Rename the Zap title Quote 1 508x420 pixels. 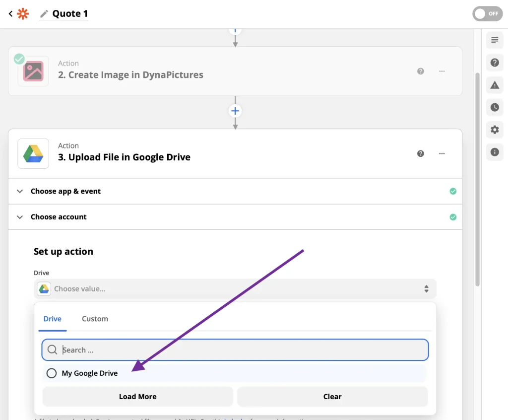(x=70, y=13)
